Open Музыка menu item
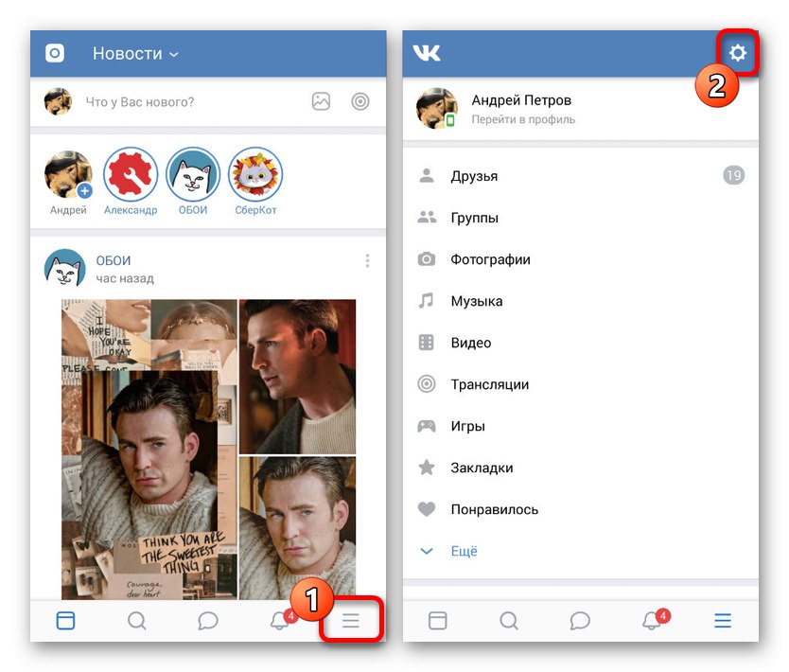 click(x=581, y=301)
